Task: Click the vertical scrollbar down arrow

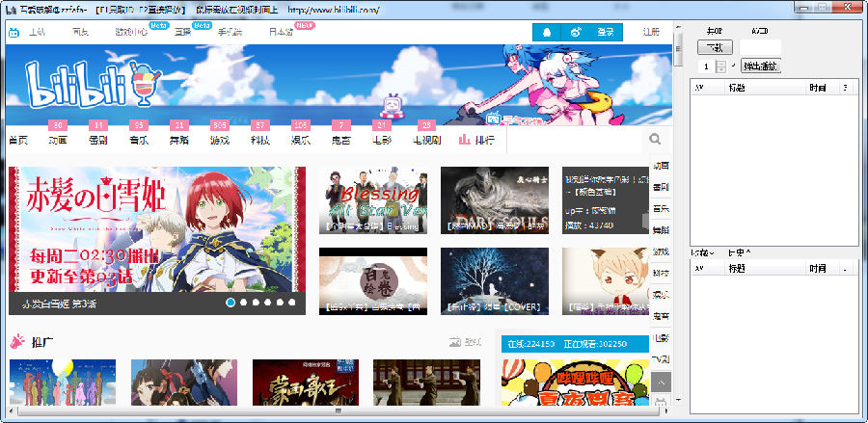Action: 678,400
